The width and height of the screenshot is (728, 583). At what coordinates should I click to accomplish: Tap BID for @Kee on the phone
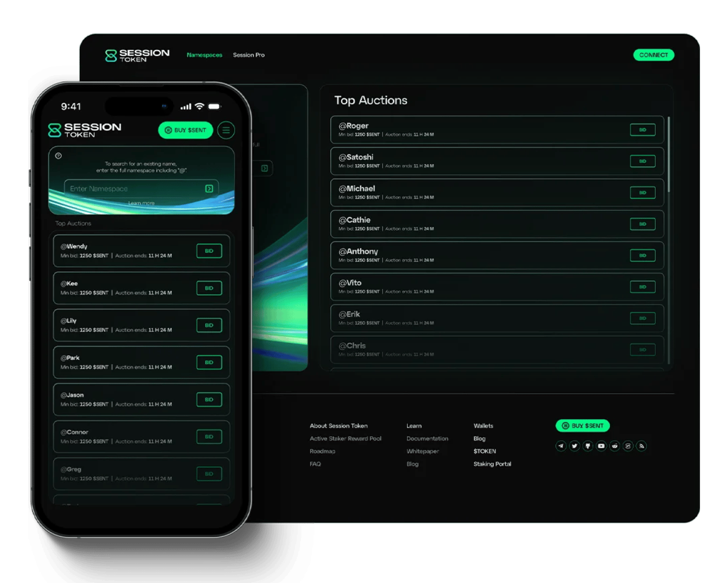(x=209, y=288)
